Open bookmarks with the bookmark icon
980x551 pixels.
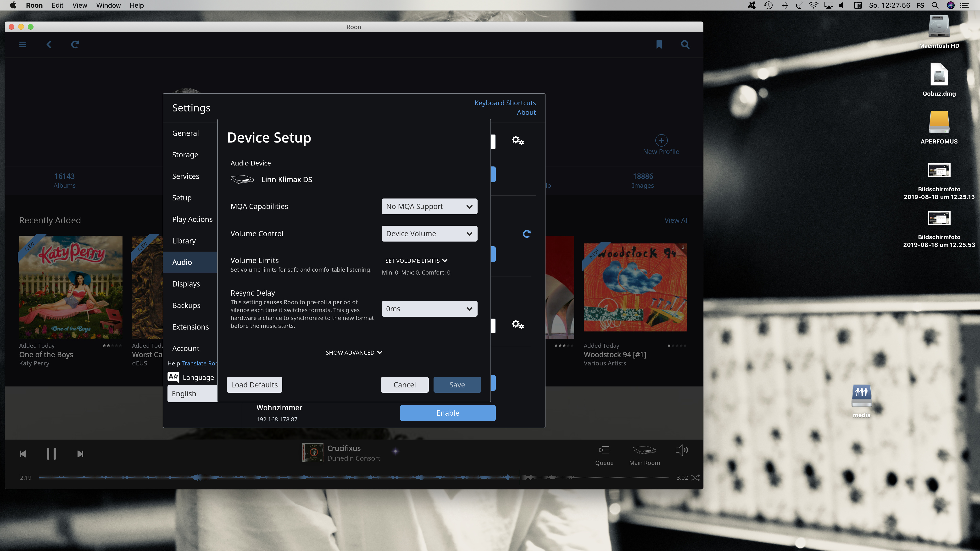pyautogui.click(x=659, y=44)
